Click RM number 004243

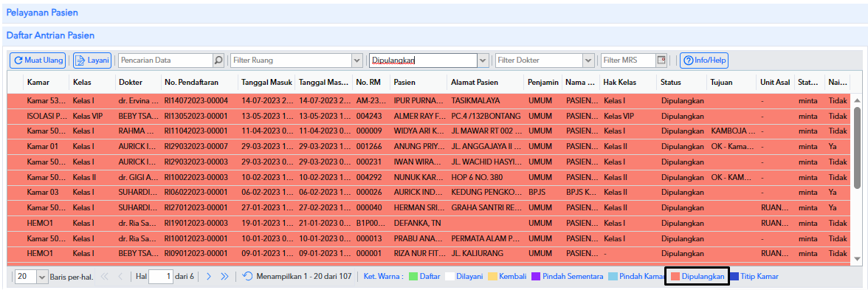point(369,117)
